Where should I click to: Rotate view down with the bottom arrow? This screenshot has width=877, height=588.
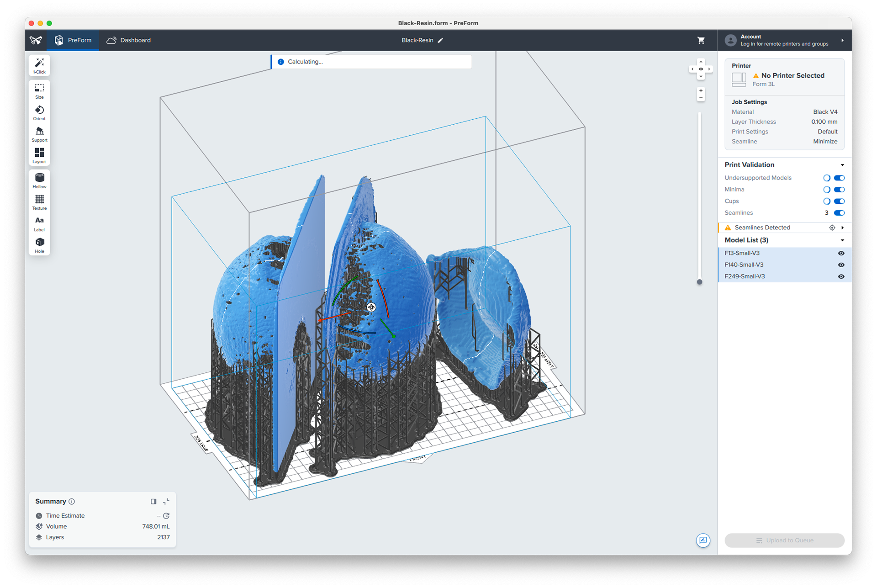click(701, 76)
